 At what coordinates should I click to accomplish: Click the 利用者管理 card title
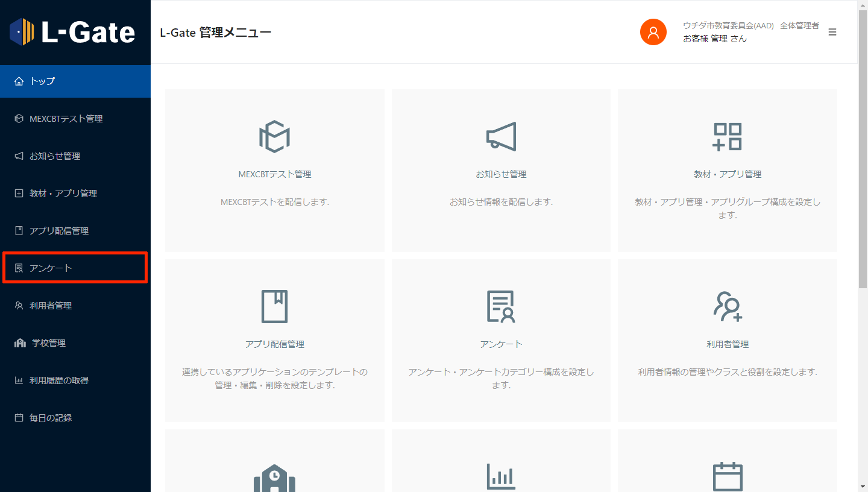coord(727,344)
